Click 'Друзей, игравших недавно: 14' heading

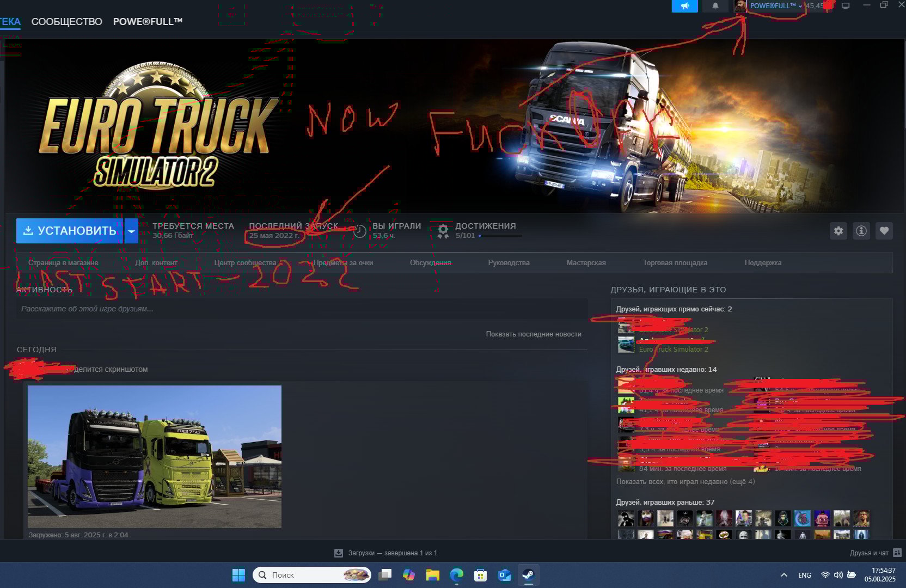tap(666, 369)
